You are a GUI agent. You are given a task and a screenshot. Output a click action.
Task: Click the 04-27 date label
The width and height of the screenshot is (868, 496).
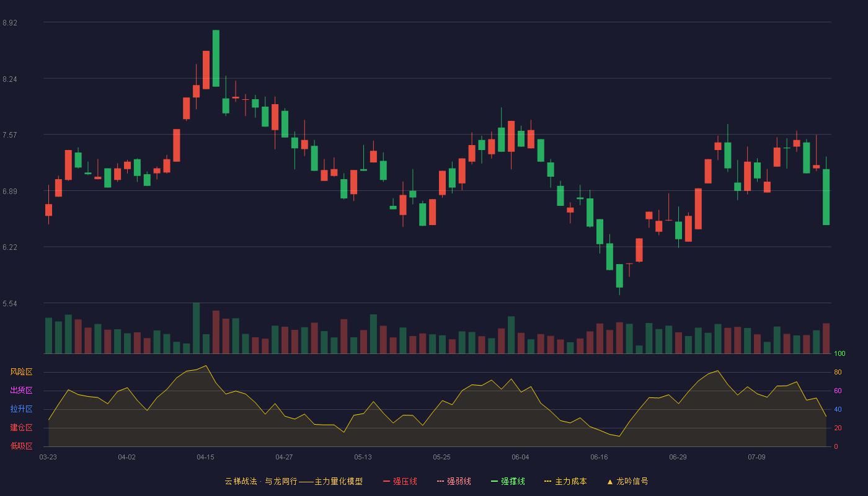284,457
